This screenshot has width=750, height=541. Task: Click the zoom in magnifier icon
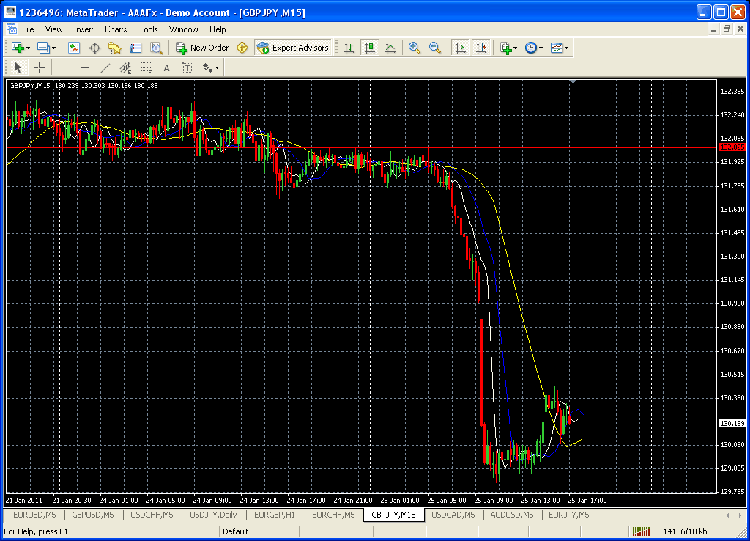414,48
